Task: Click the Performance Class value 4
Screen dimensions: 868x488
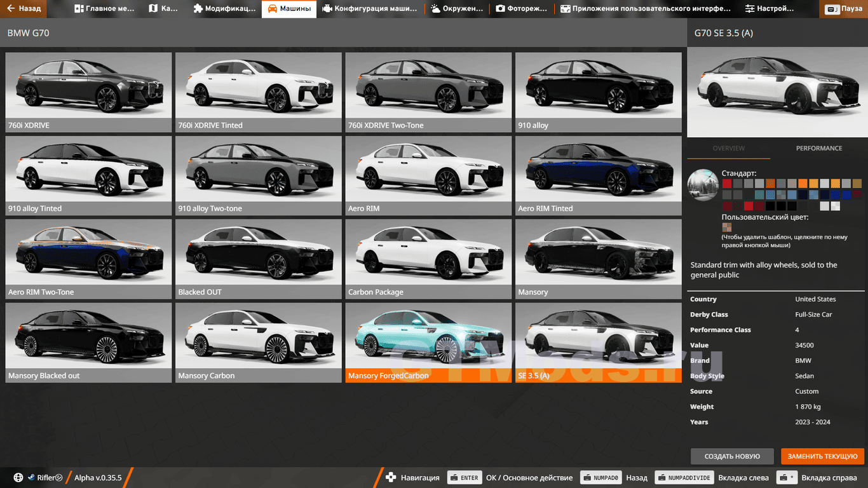Action: tap(797, 330)
